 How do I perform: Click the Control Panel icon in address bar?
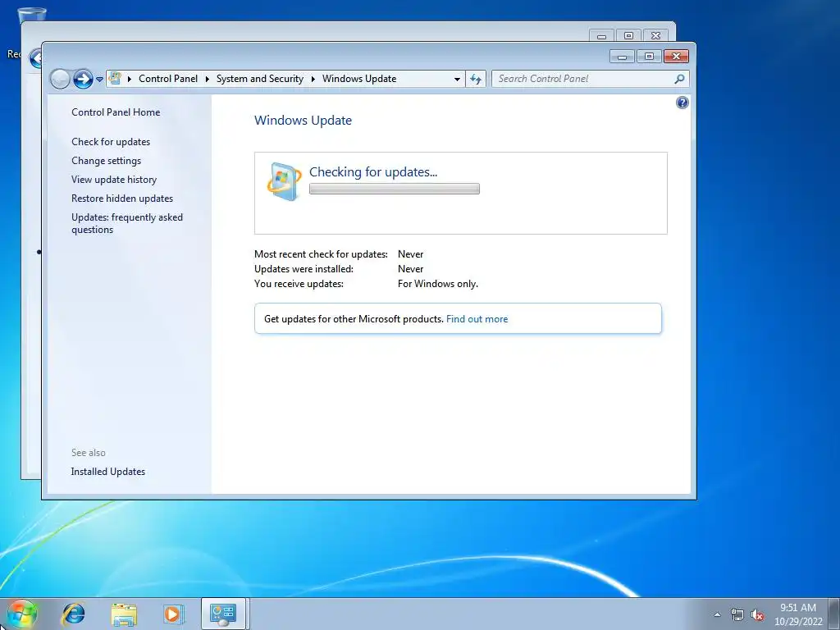[x=115, y=79]
